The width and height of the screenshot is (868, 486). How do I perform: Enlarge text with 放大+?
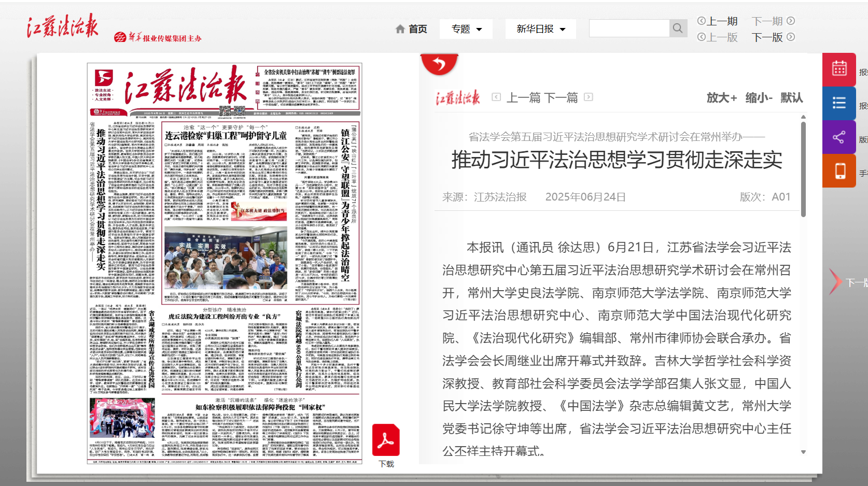[721, 97]
